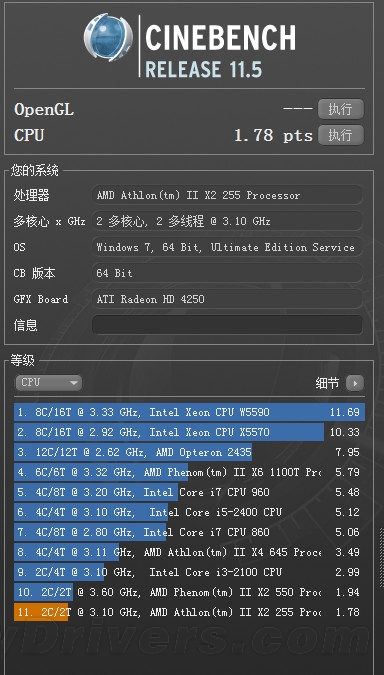384x675 pixels.
Task: Select highlighted row 11 Athlon II X2 255
Action: click(189, 612)
